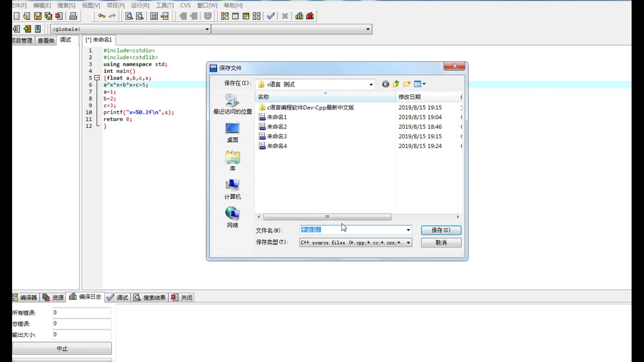Click the Save file toolbar icon
This screenshot has width=644, height=362.
coord(38,16)
